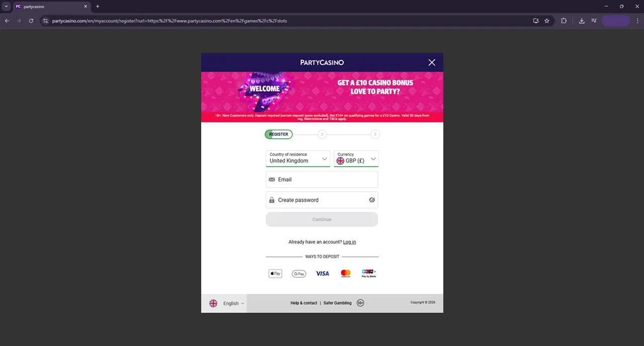This screenshot has width=644, height=346.
Task: Click the Email input field
Action: coord(322,180)
